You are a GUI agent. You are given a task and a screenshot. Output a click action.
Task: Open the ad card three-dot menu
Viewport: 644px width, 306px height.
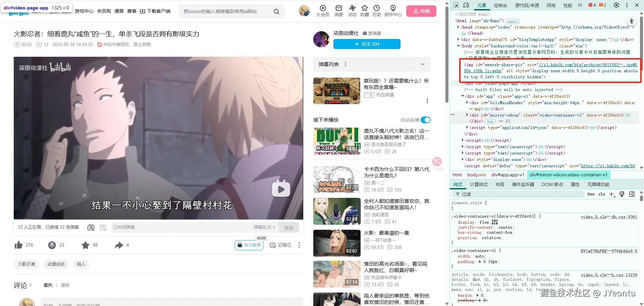point(427,101)
